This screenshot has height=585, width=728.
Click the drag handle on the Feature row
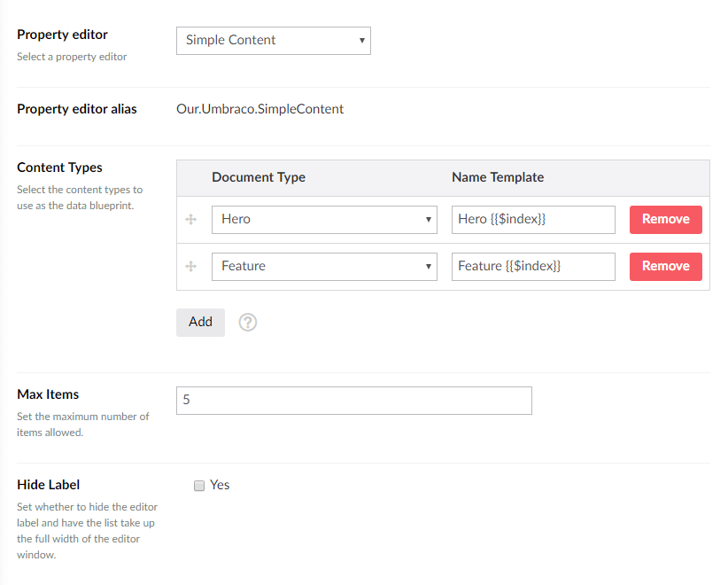click(190, 267)
